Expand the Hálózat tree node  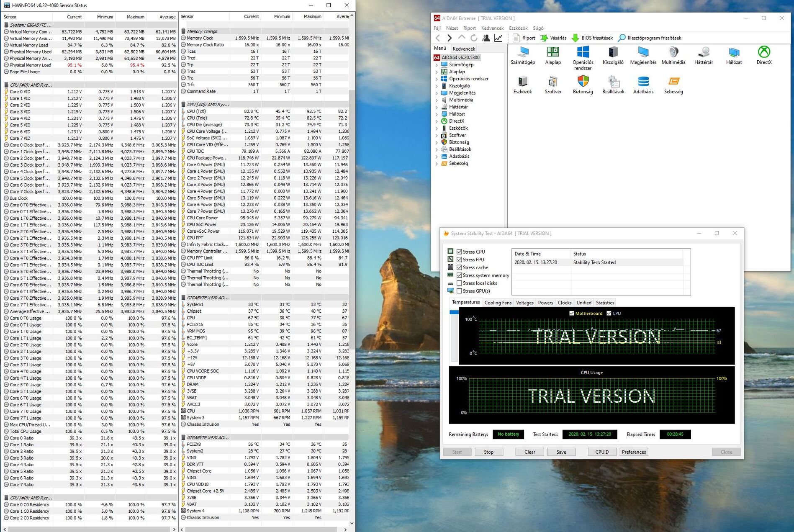[437, 114]
